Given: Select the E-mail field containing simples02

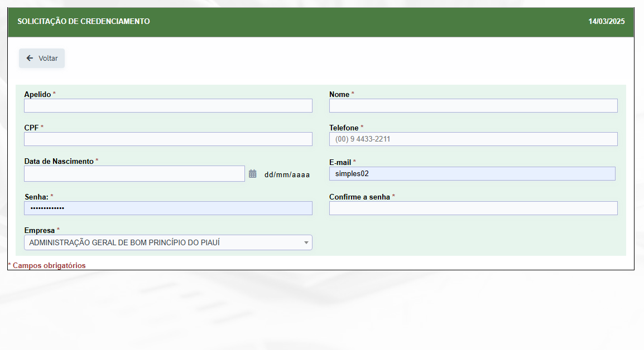Looking at the screenshot, I should coord(472,173).
